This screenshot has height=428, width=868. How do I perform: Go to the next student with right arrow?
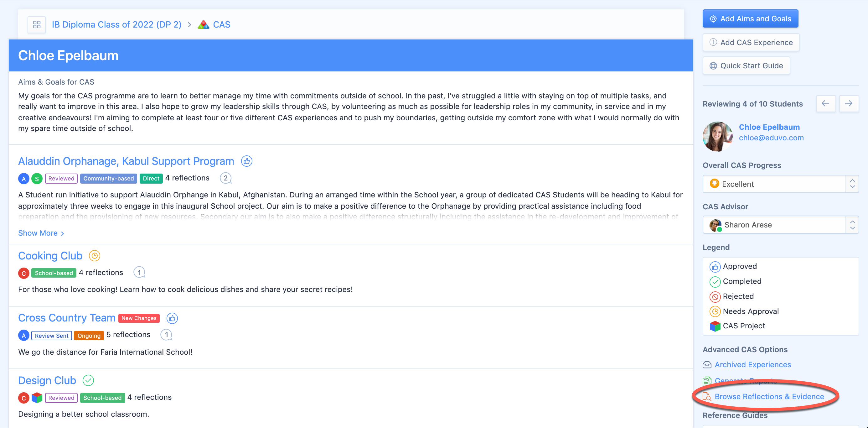849,103
